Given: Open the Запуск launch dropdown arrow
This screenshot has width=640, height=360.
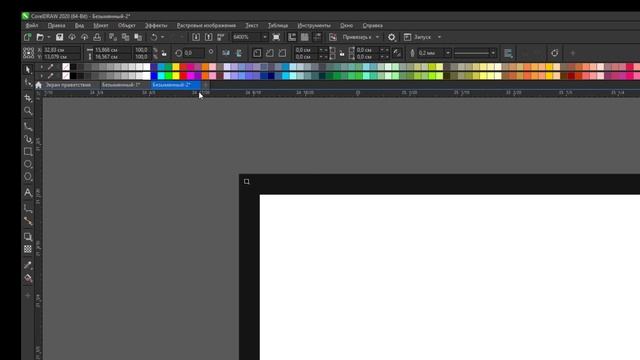Looking at the screenshot, I should click(440, 37).
